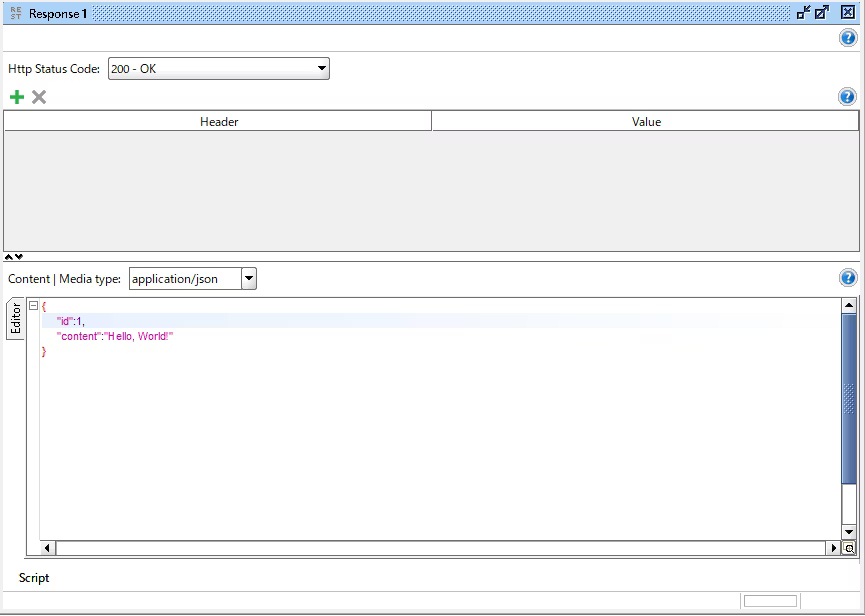
Task: Click the inward-arrow dock icon in title bar
Action: [803, 13]
